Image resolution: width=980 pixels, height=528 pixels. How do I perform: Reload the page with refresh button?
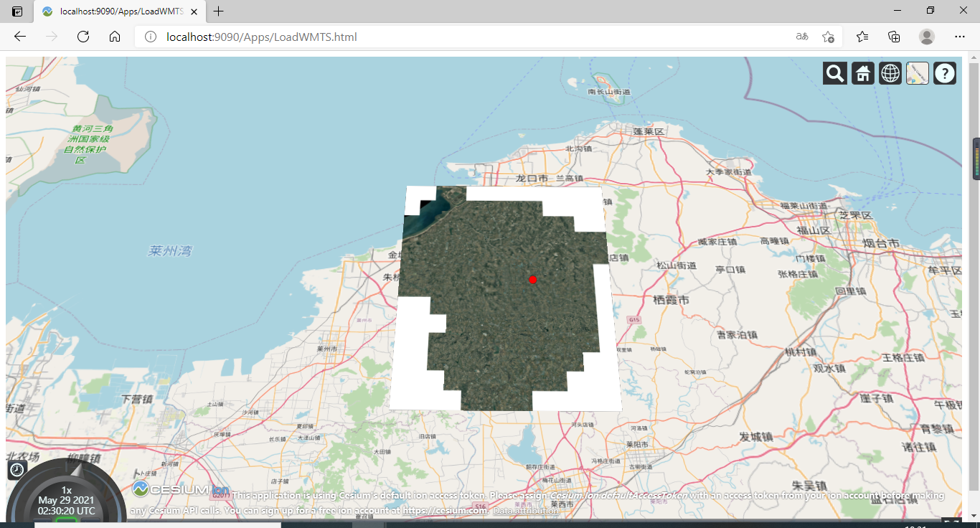[x=83, y=37]
